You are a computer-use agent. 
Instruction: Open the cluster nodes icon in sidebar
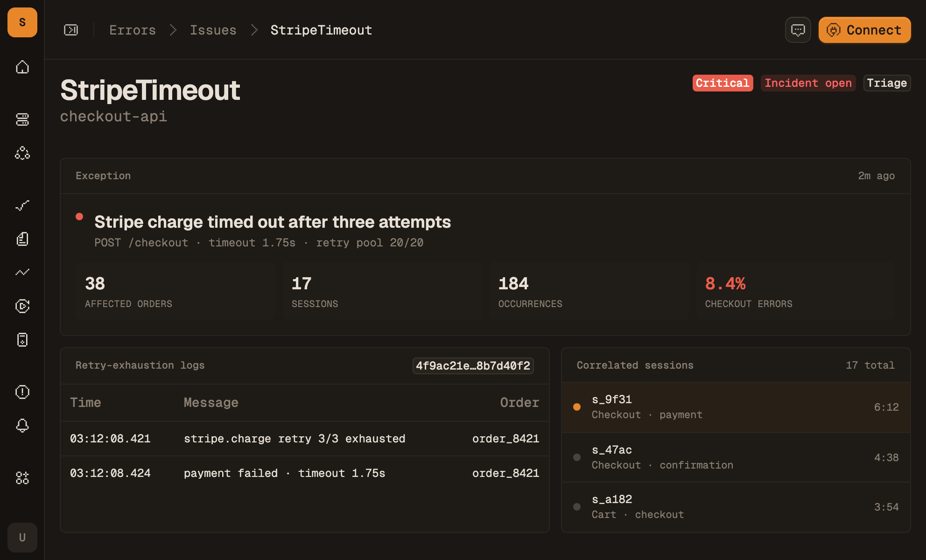point(22,153)
